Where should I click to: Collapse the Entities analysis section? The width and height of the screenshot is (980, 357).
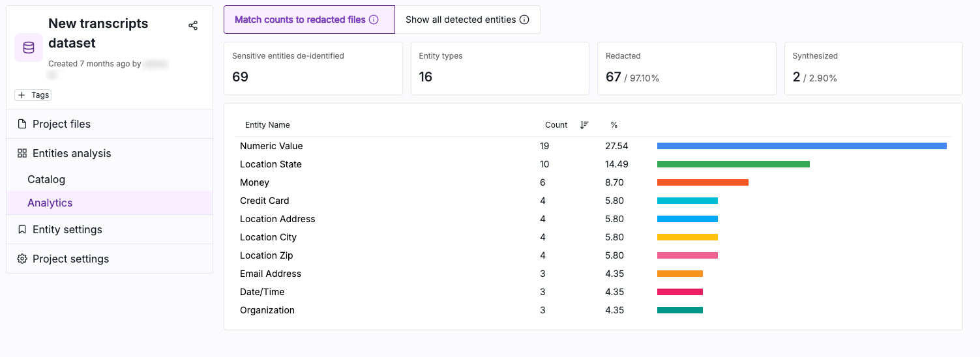pos(72,153)
